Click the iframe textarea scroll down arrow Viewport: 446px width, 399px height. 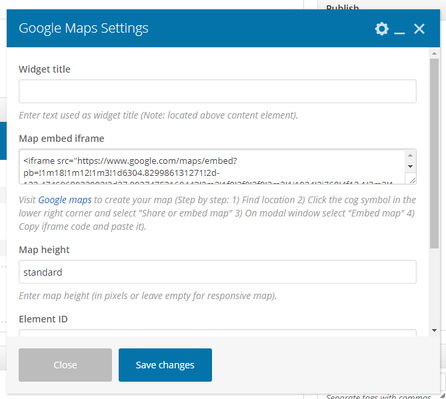(410, 166)
